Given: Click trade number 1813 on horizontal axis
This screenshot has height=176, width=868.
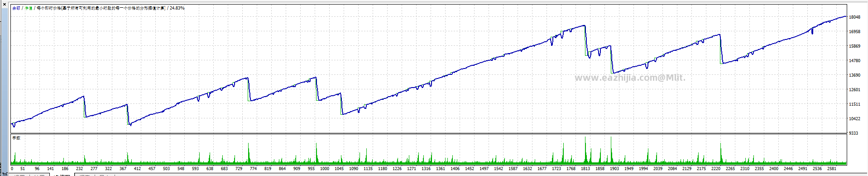Looking at the screenshot, I should tap(585, 169).
